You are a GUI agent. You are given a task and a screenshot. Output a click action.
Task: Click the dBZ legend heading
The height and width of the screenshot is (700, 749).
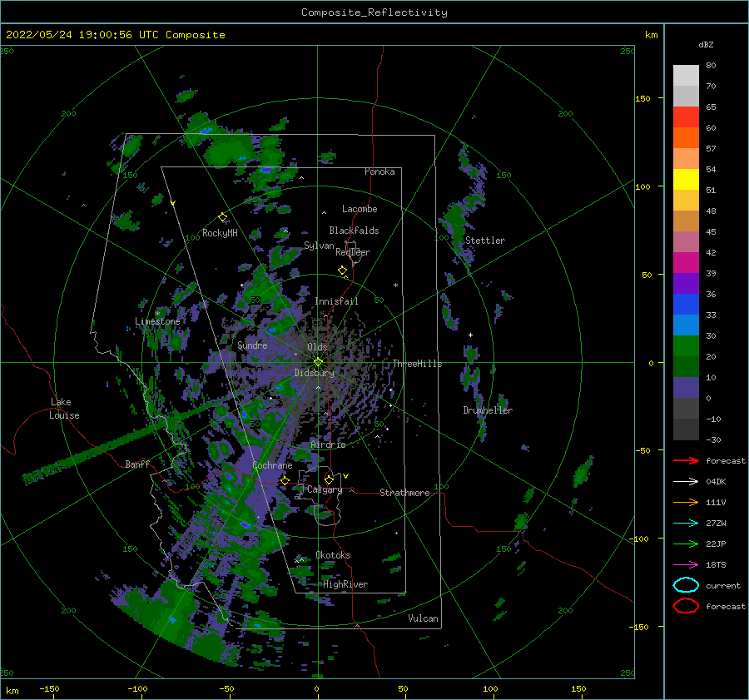(x=706, y=44)
